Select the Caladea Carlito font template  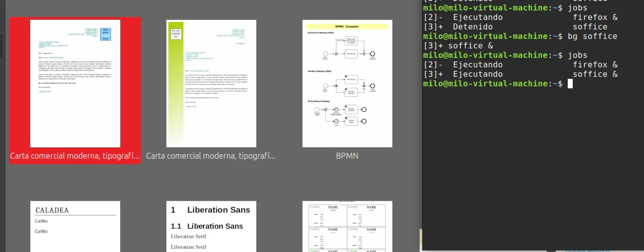click(x=75, y=227)
